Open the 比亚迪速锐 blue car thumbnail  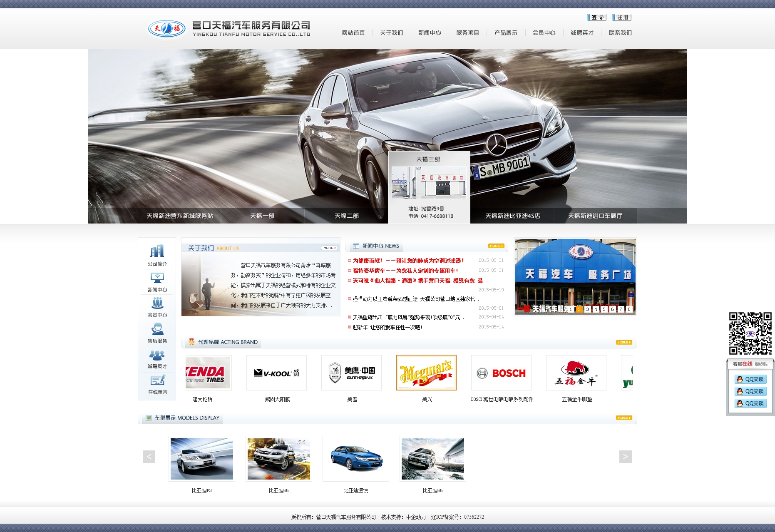coord(356,459)
